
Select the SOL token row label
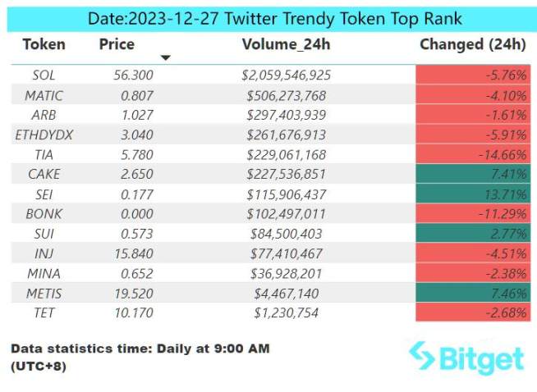tap(44, 75)
